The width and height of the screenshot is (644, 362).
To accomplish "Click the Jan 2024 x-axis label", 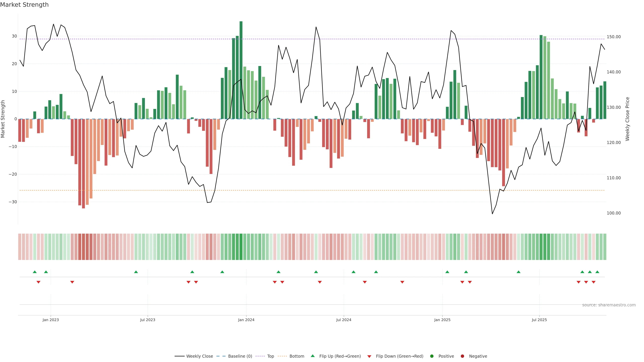I will coord(246,320).
